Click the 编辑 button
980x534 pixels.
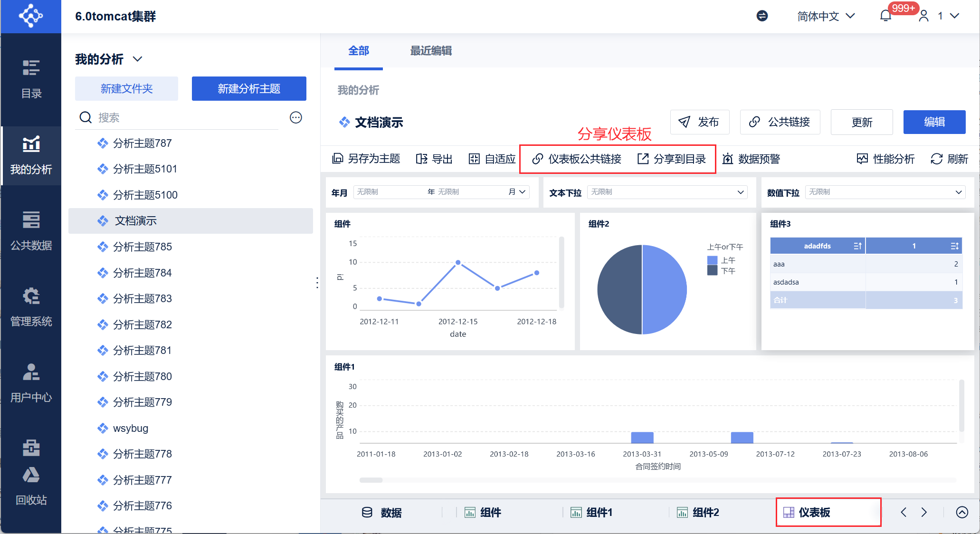tap(934, 122)
